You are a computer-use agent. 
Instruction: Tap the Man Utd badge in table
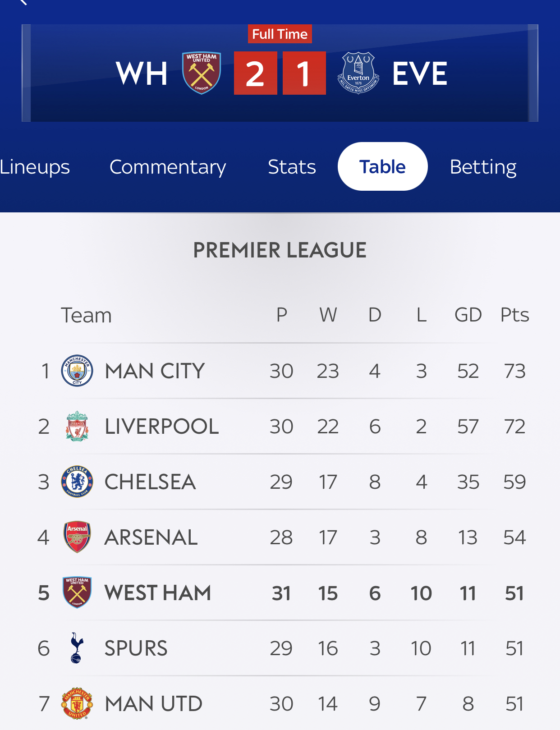coord(77,703)
